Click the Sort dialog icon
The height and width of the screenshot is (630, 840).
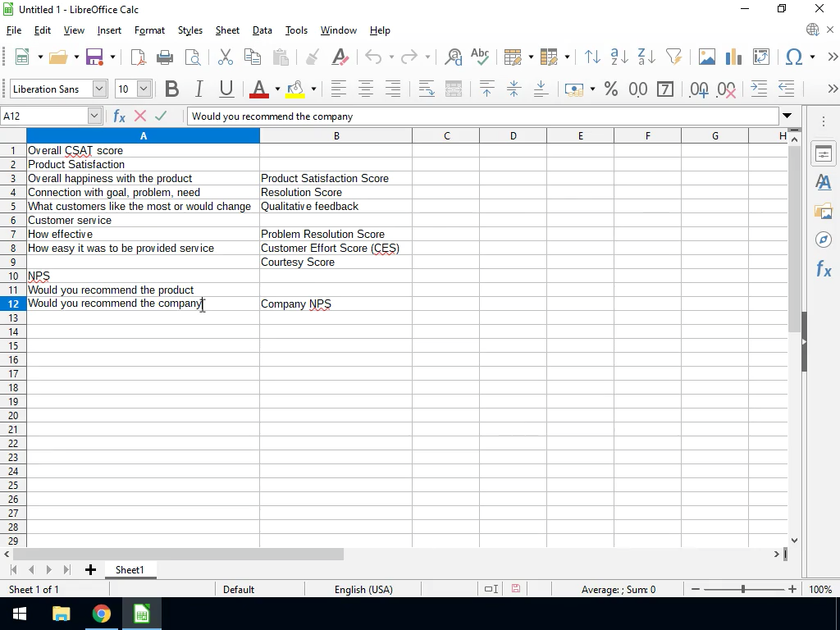coord(592,57)
